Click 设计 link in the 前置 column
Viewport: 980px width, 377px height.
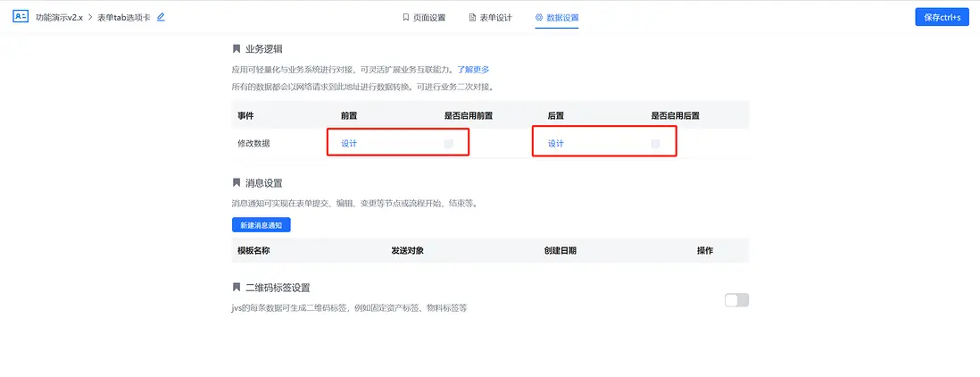pyautogui.click(x=349, y=143)
